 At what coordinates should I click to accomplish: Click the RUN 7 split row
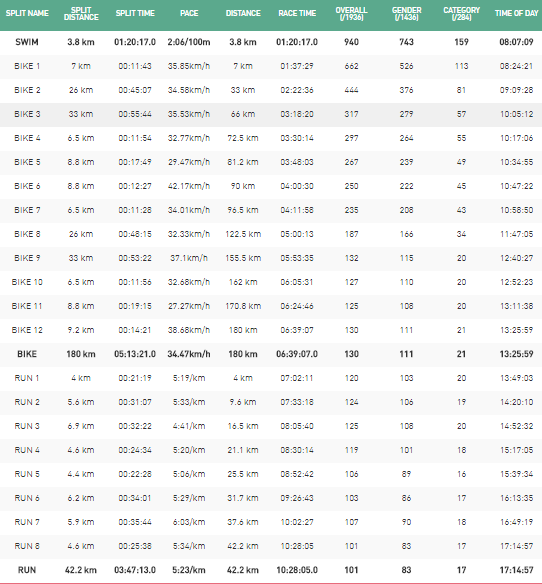[x=271, y=522]
